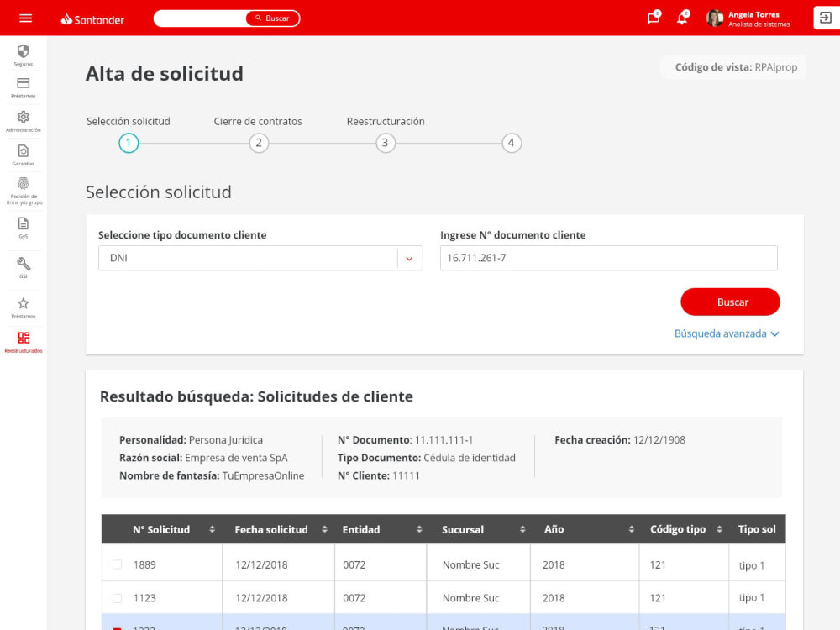
Task: Sort by Nº Solicitud column
Action: pos(213,529)
